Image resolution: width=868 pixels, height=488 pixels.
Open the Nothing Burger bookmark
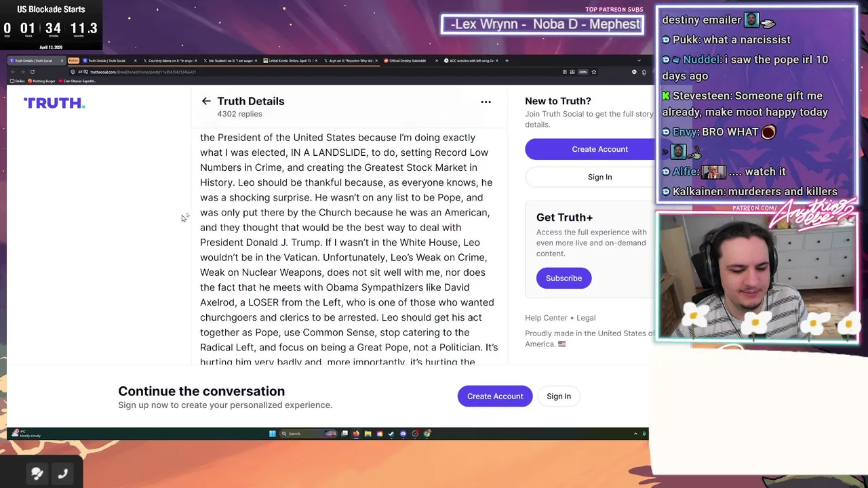click(42, 81)
